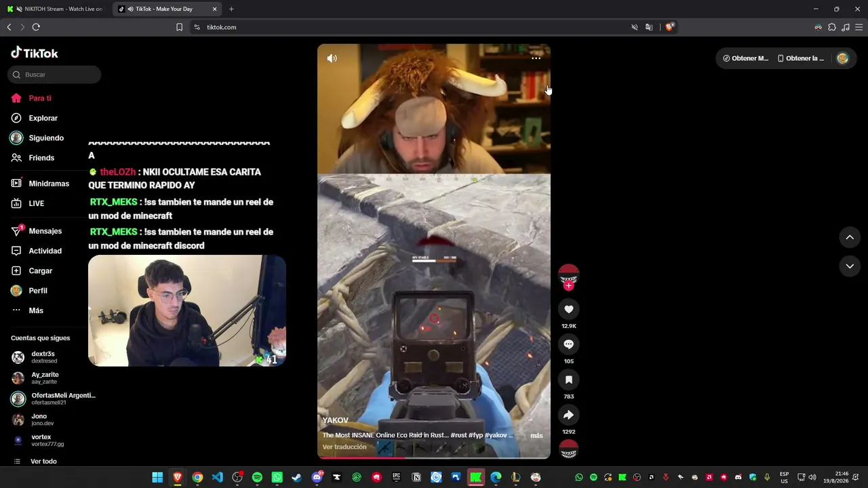
Task: Open the profile avatar menu
Action: (x=843, y=58)
